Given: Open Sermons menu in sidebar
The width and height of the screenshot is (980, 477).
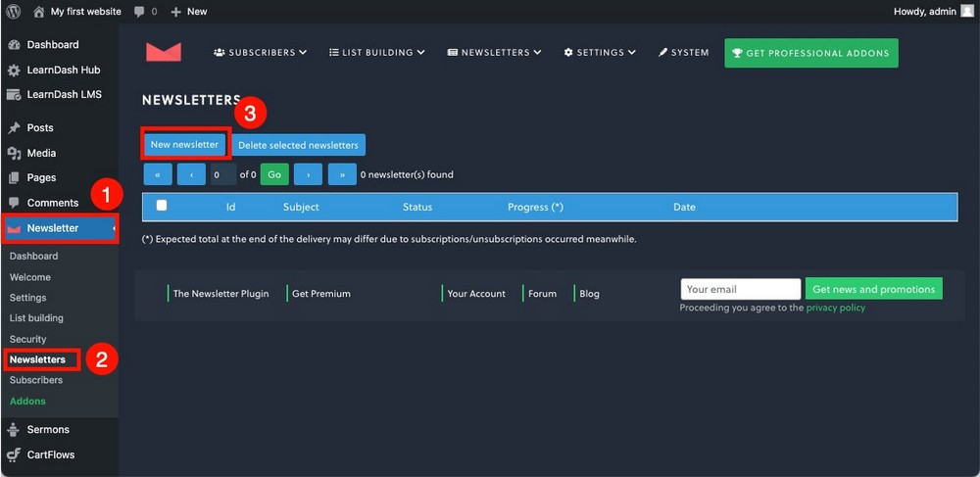Looking at the screenshot, I should [48, 429].
